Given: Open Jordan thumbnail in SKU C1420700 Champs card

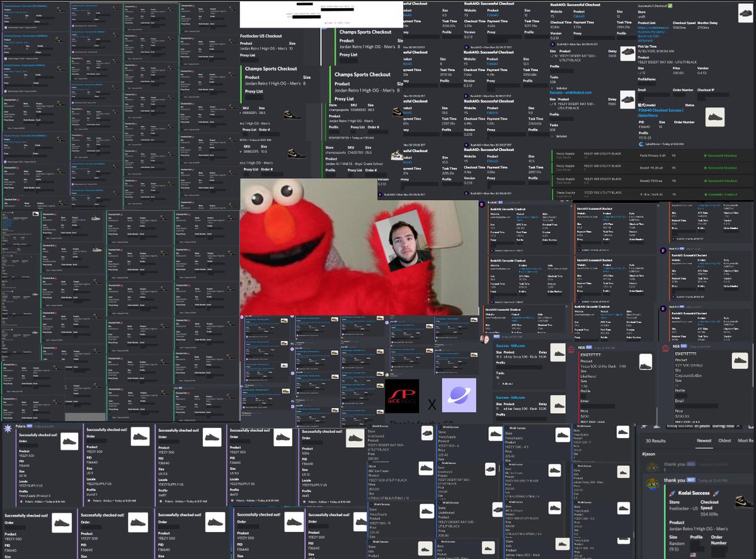Looking at the screenshot, I should 397,154.
